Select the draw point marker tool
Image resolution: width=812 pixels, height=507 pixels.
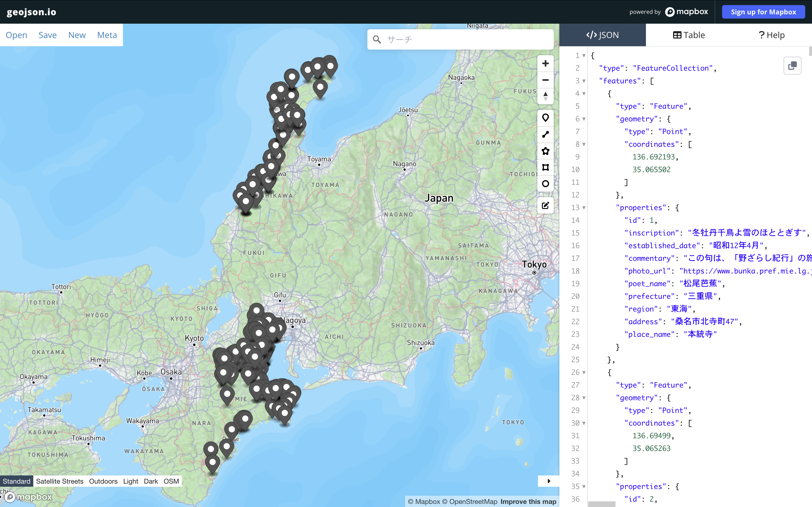point(545,118)
